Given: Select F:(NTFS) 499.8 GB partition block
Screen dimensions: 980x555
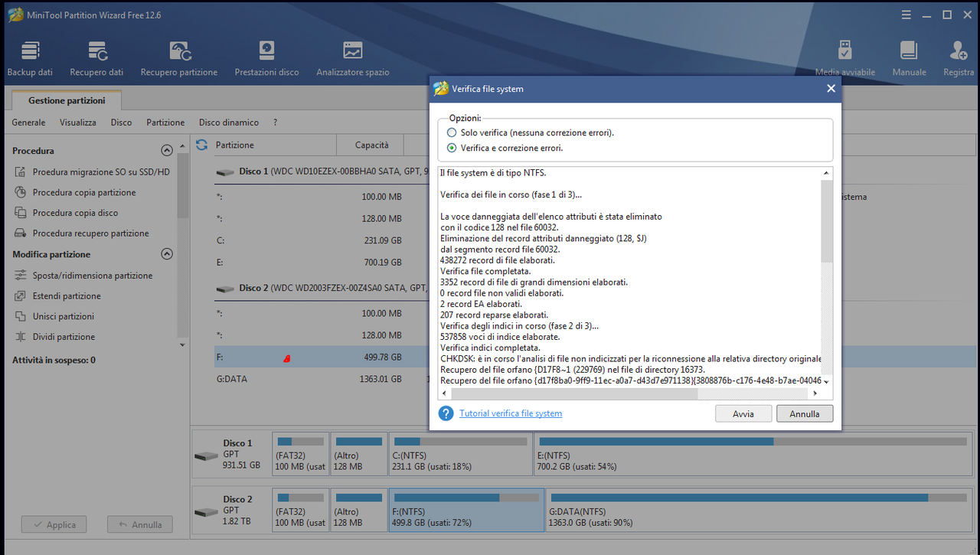Looking at the screenshot, I should pyautogui.click(x=467, y=510).
